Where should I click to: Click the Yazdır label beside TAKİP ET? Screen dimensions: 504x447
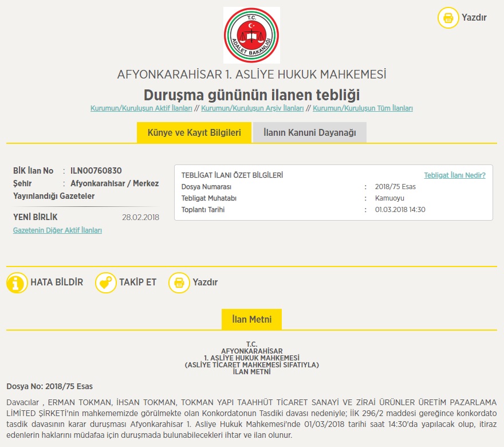(x=205, y=283)
